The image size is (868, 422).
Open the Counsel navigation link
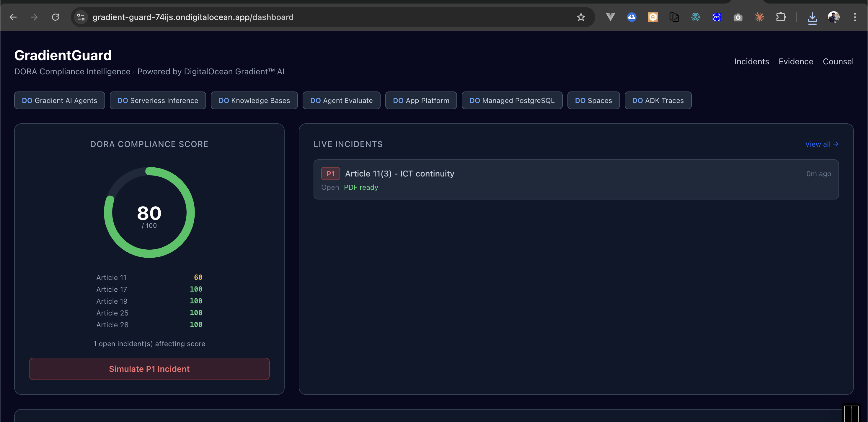tap(838, 62)
